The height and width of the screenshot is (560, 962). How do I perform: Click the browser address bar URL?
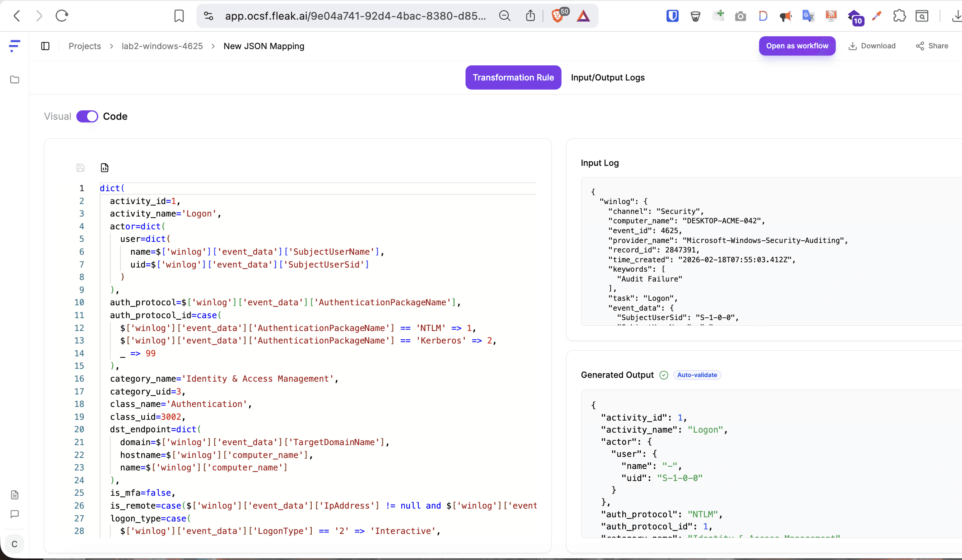click(355, 16)
